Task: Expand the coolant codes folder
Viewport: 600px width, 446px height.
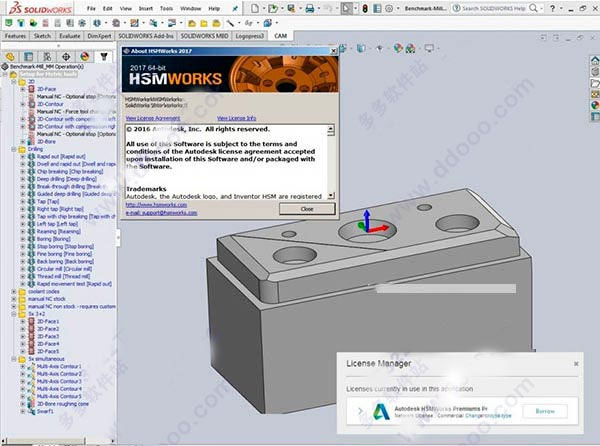Action: click(x=14, y=291)
